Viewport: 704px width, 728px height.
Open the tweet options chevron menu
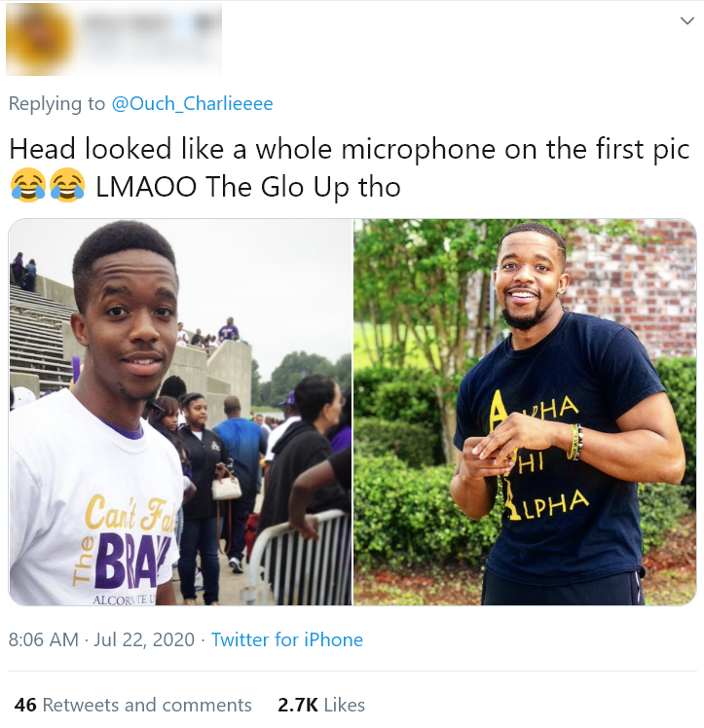(x=686, y=20)
